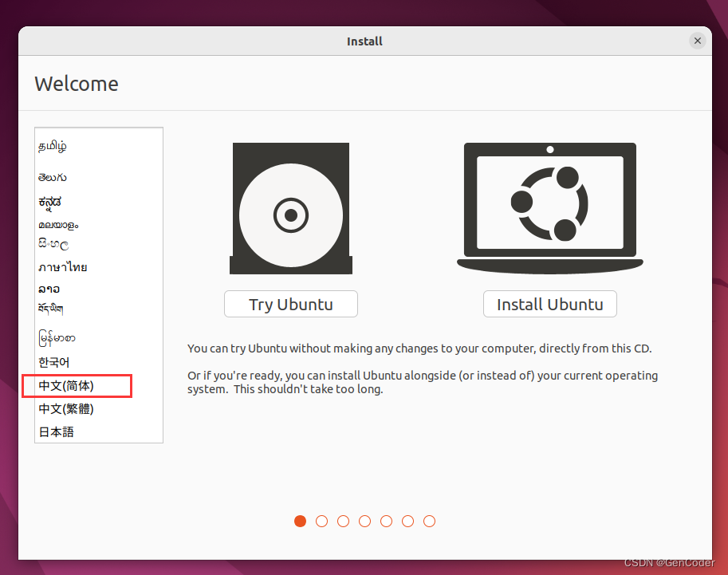Close the Install window
Screen dimensions: 728x575
tap(698, 41)
